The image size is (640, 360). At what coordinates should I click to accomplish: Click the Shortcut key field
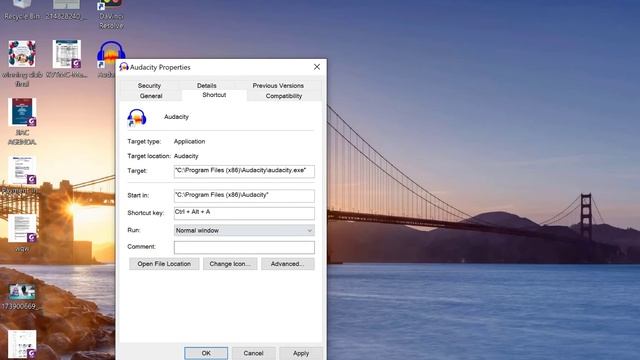tap(244, 213)
